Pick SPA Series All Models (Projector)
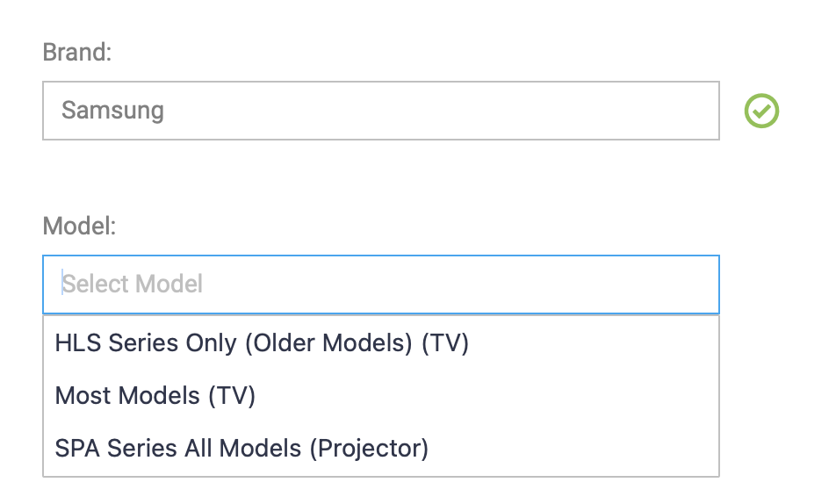The width and height of the screenshot is (836, 504). pyautogui.click(x=241, y=449)
